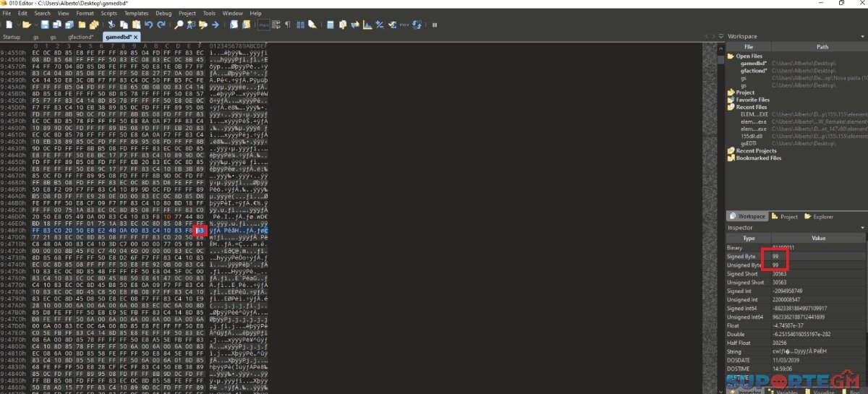This screenshot has width=868, height=394.
Task: Click the Undo arrow icon
Action: coord(149,25)
